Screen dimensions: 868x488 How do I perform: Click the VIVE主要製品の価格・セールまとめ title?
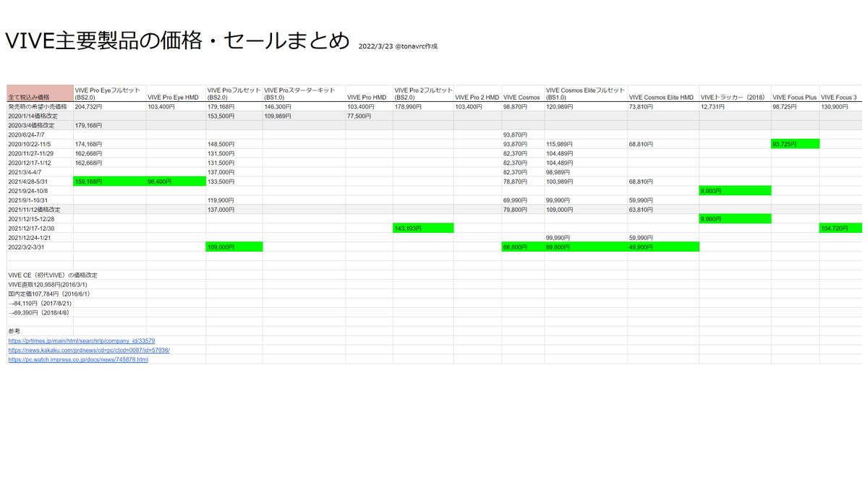pyautogui.click(x=177, y=41)
